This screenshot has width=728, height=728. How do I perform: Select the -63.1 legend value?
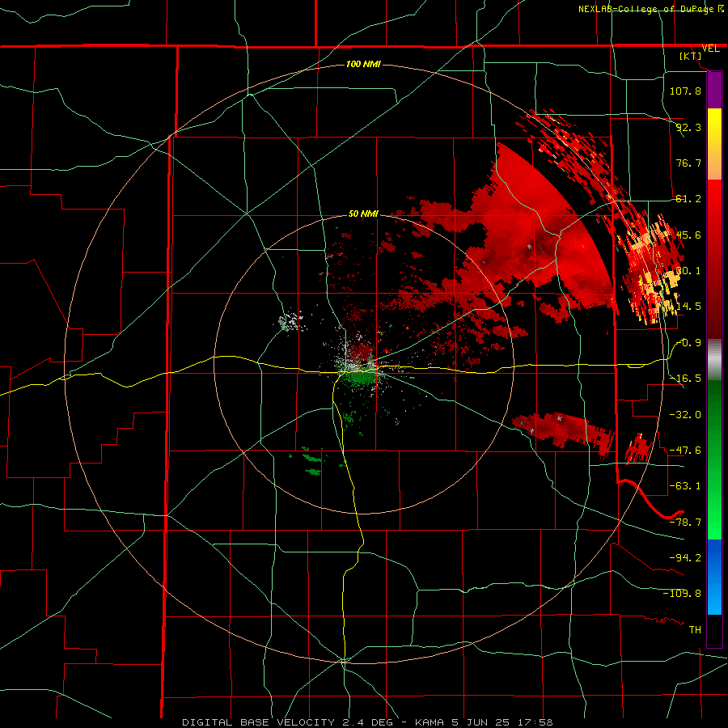tap(685, 486)
